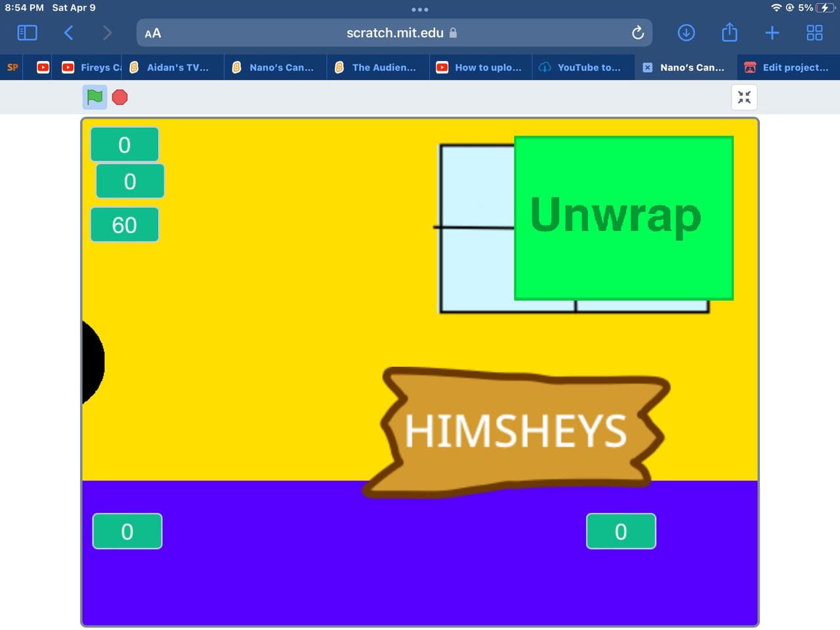
Task: Click the HIMSHEYS wooden sign
Action: [516, 431]
